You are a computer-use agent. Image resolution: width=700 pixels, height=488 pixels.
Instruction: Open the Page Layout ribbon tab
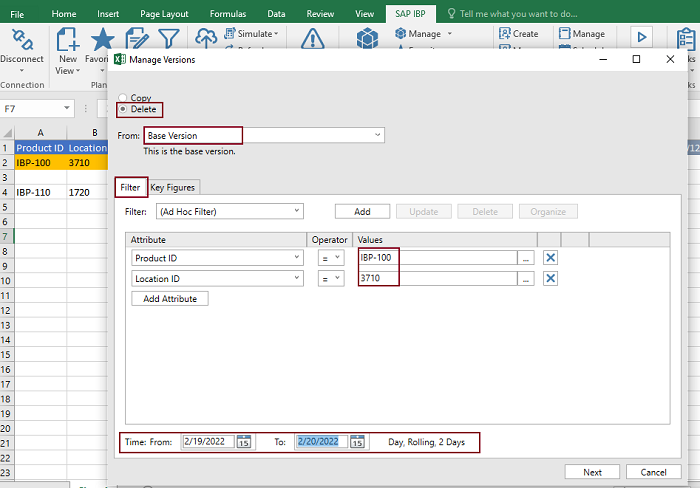point(164,14)
